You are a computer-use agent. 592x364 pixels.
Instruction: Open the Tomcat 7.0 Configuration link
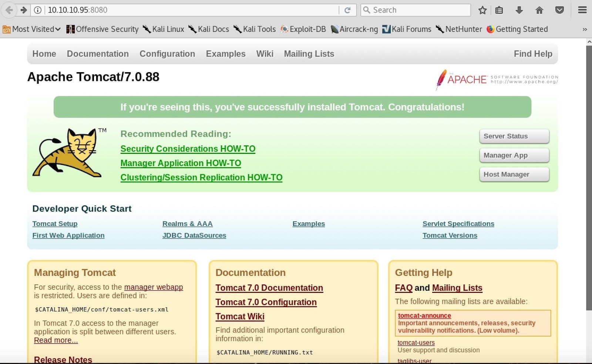pyautogui.click(x=266, y=302)
